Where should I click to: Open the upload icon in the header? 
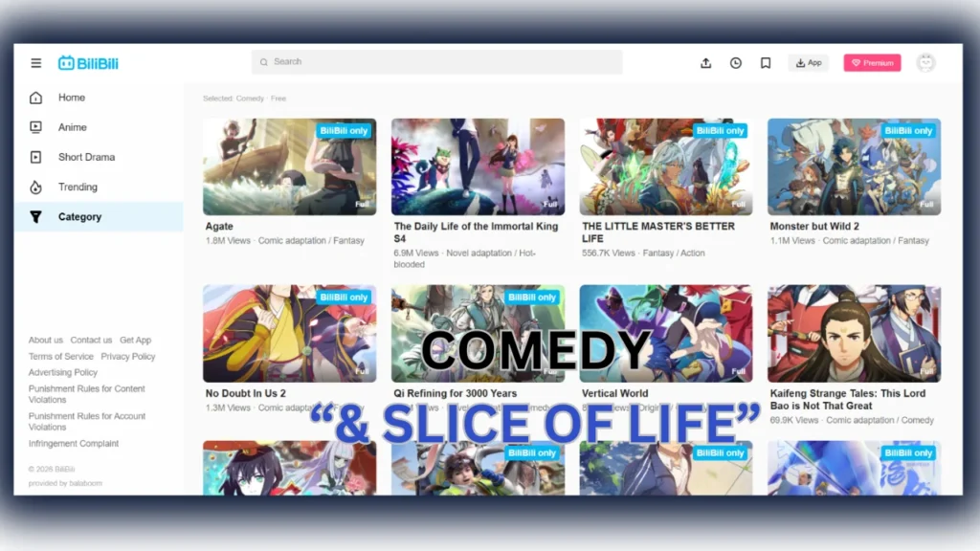pos(705,62)
